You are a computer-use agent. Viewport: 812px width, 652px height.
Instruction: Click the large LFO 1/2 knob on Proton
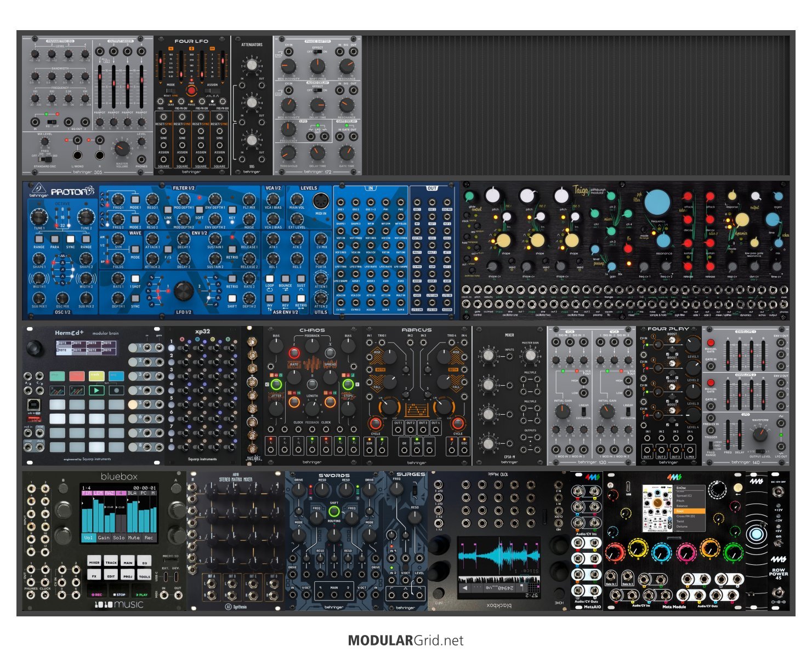point(184,291)
